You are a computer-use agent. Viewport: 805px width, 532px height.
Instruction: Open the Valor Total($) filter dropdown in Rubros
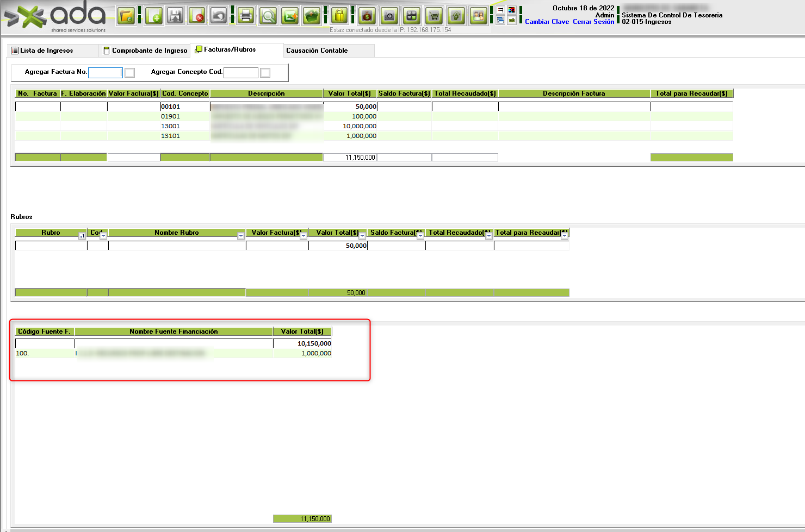pos(362,236)
